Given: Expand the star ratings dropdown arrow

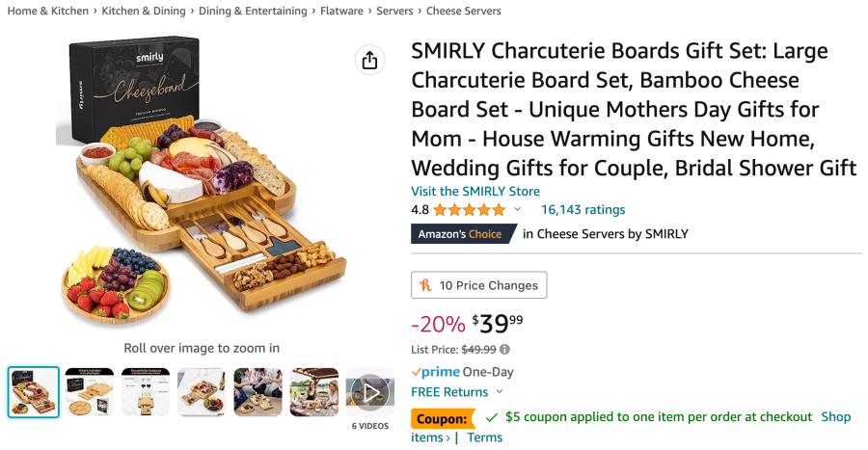Looking at the screenshot, I should point(517,210).
